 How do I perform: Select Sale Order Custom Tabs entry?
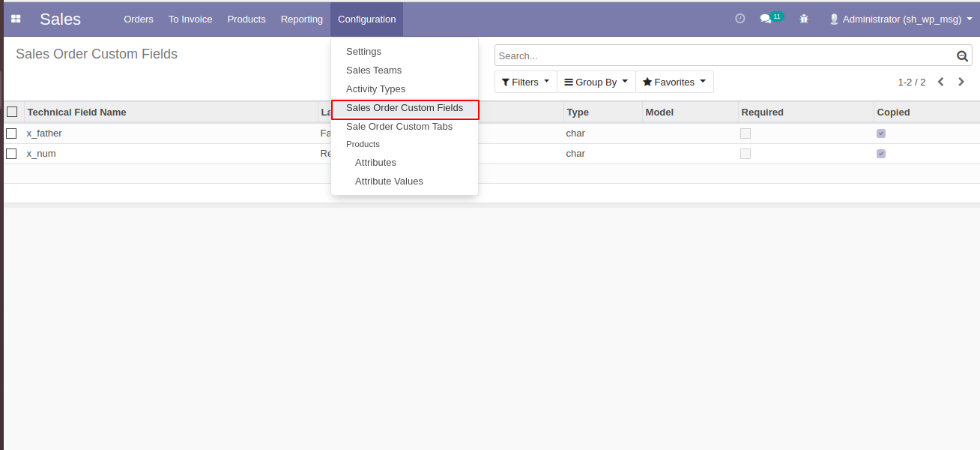click(405, 126)
